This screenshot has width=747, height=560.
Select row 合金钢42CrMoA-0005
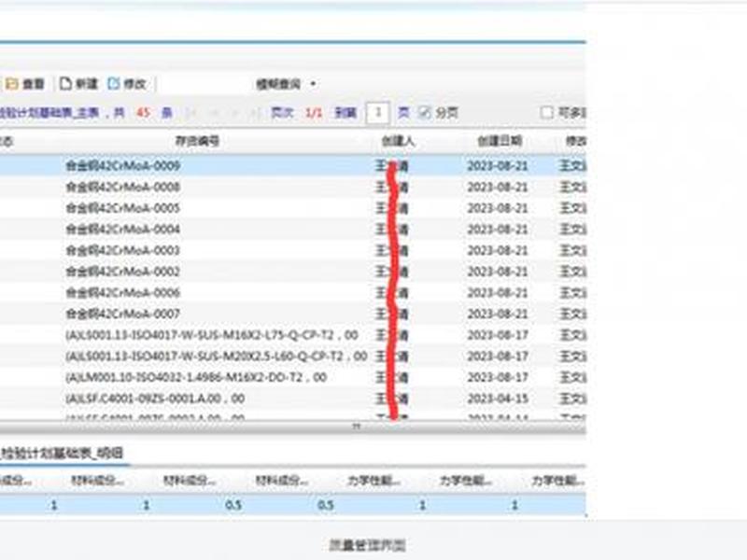(293, 208)
